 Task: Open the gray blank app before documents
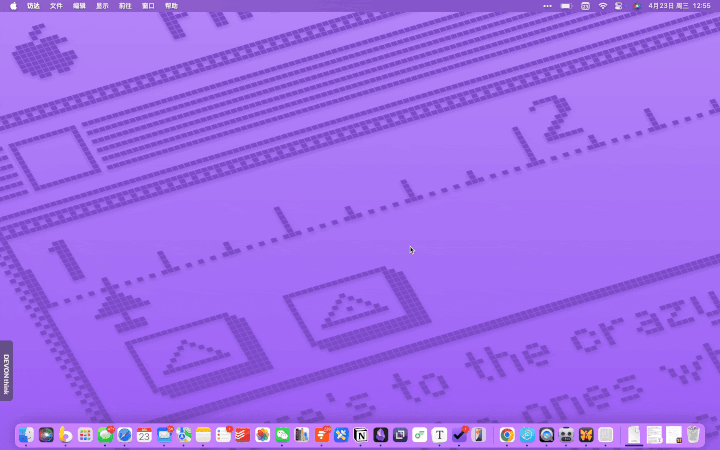click(606, 435)
